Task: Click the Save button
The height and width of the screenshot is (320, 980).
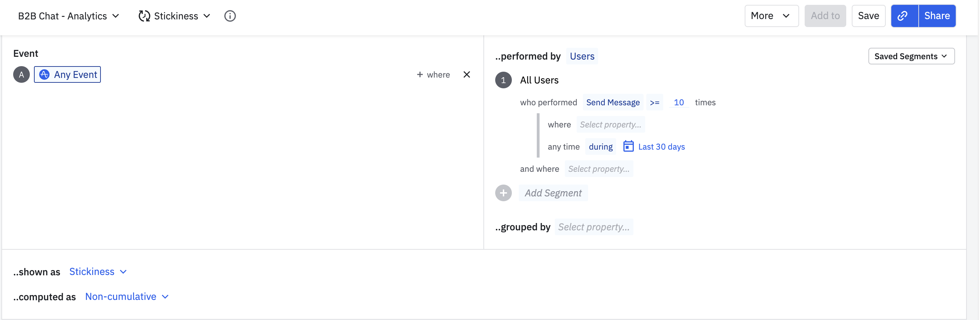Action: coord(868,16)
